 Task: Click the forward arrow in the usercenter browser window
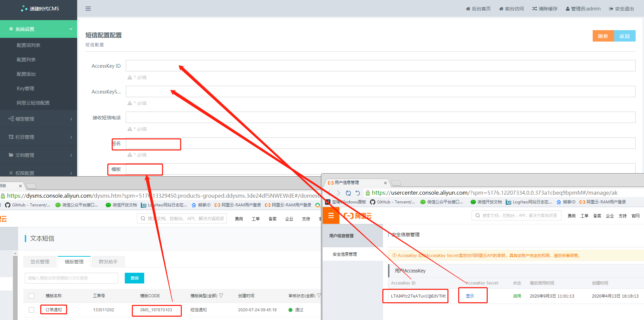[x=338, y=193]
